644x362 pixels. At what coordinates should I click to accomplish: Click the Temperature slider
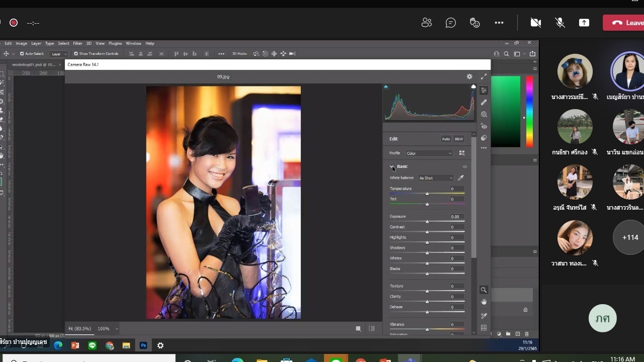point(427,194)
